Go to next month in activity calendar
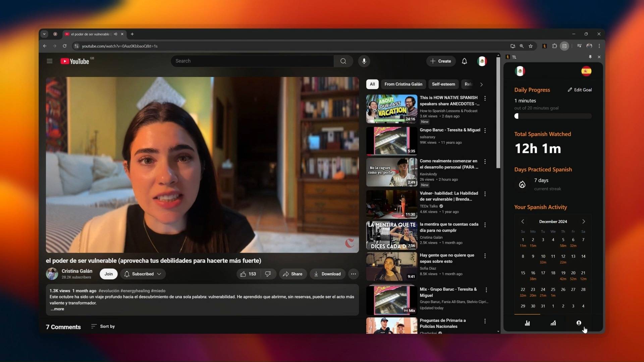 tap(584, 222)
